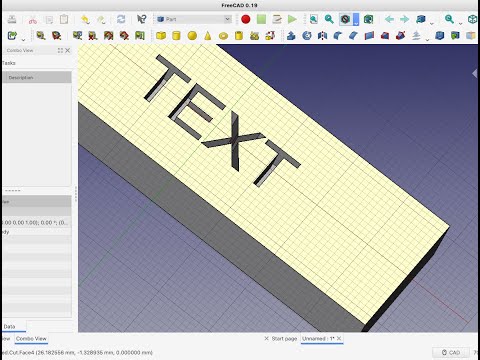
Task: Select the Chamfer tool
Action: coord(353,35)
